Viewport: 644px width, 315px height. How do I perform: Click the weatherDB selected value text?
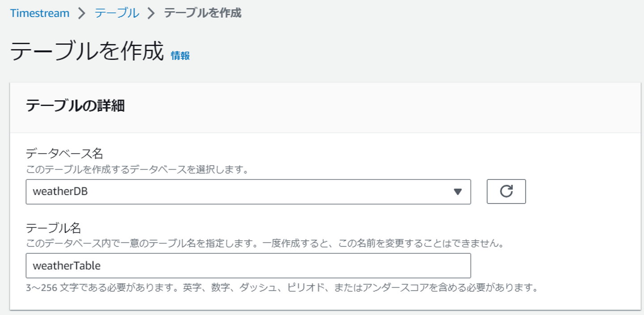[x=60, y=192]
